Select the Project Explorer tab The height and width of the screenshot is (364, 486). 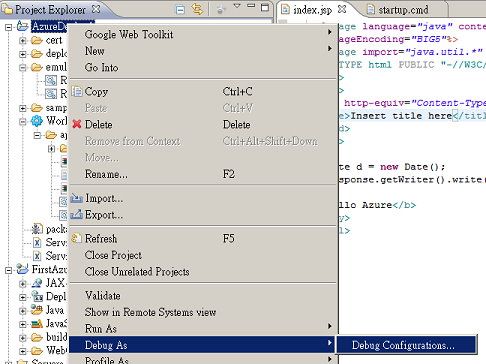(50, 10)
